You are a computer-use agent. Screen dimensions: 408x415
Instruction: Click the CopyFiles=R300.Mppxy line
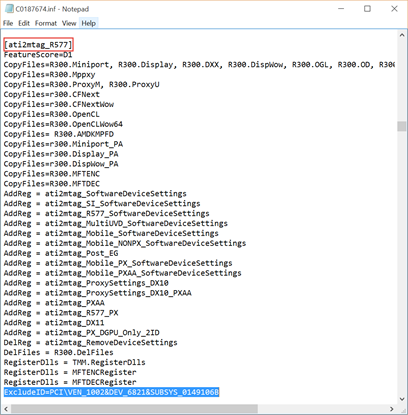coord(49,75)
